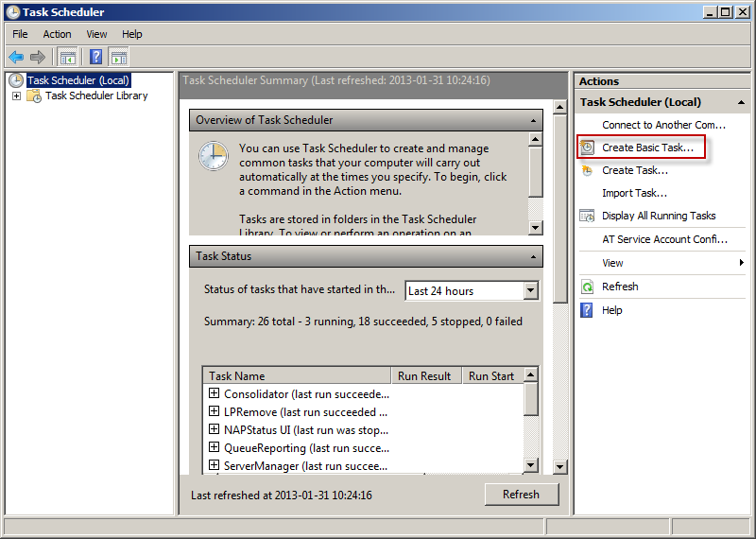This screenshot has height=539, width=756.
Task: Click task list scrollbar up arrow
Action: click(x=530, y=374)
